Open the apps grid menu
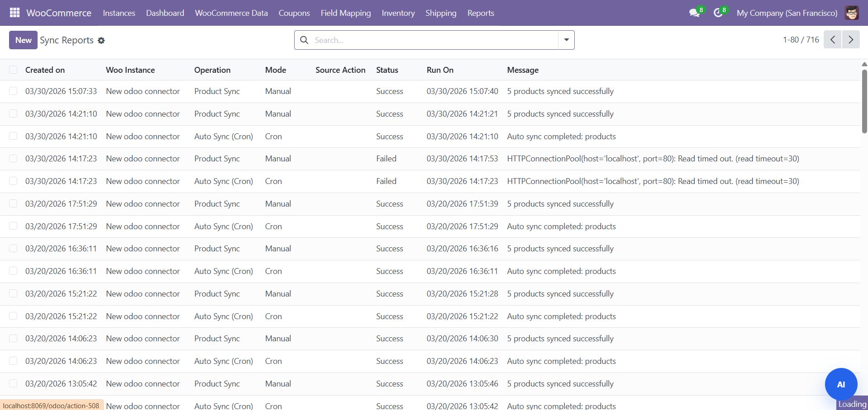Screen dimensions: 868x410 pos(14,13)
